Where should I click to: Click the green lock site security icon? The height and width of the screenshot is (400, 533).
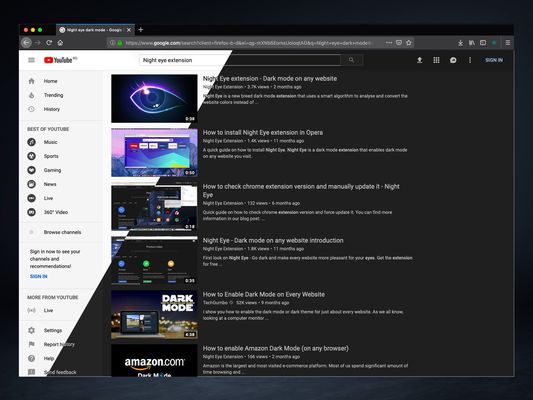click(120, 43)
